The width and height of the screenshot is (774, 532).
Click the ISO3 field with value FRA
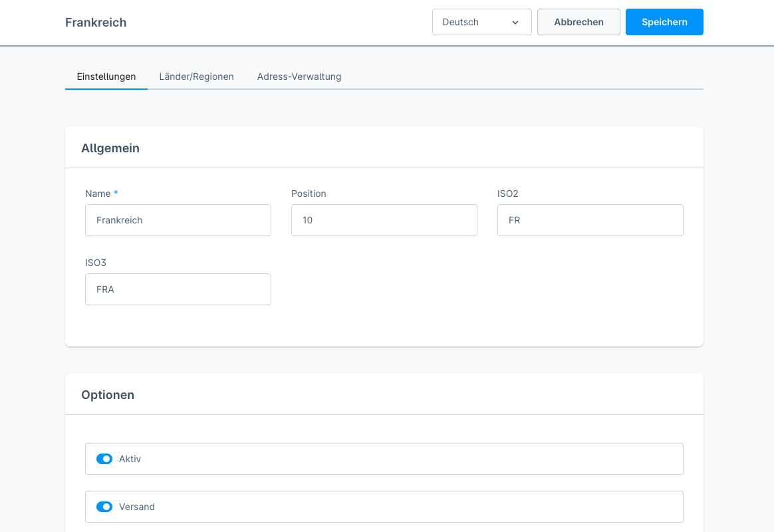[x=178, y=289]
